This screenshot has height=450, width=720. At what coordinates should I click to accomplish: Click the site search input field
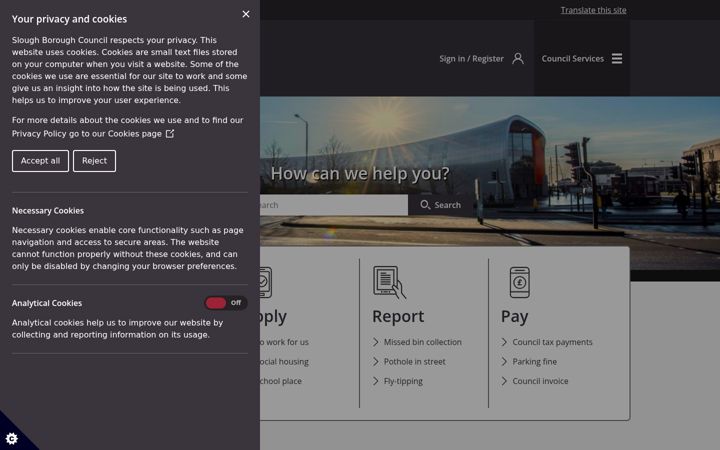pyautogui.click(x=334, y=205)
